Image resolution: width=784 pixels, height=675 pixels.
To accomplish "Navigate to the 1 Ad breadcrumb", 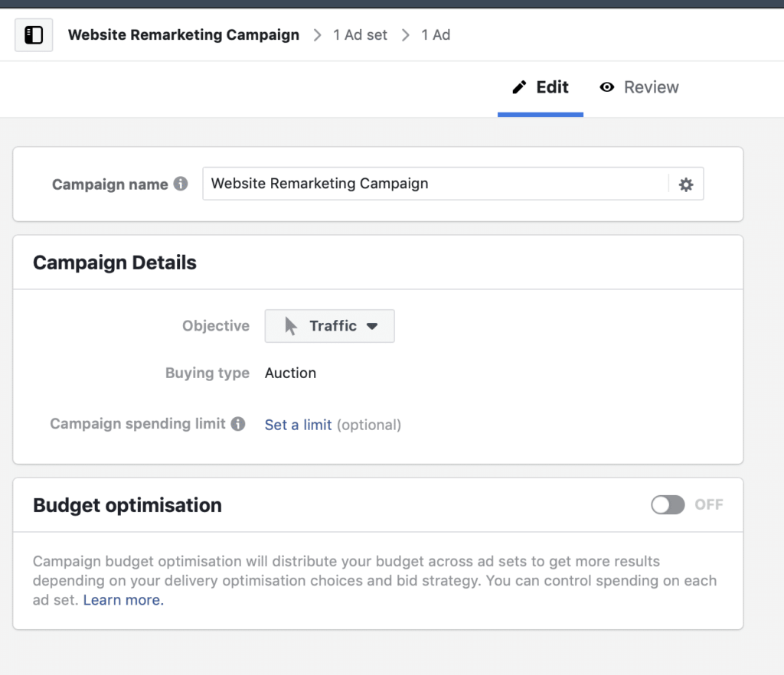I will coord(436,35).
